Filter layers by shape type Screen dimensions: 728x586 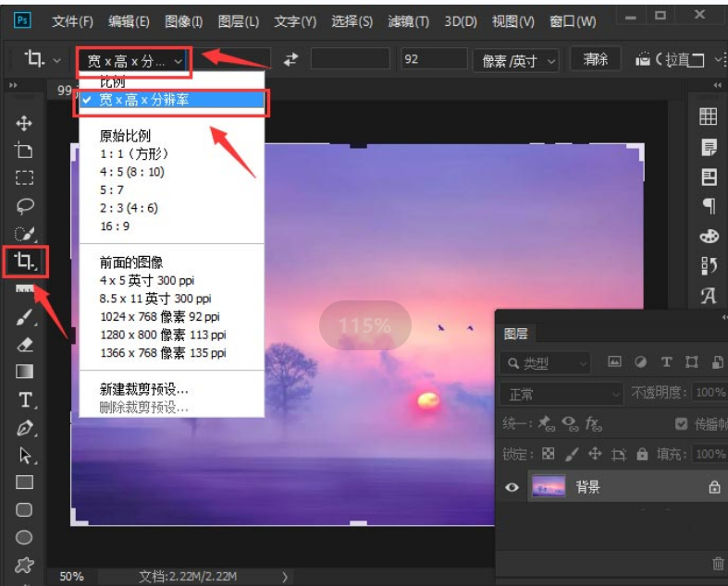692,362
